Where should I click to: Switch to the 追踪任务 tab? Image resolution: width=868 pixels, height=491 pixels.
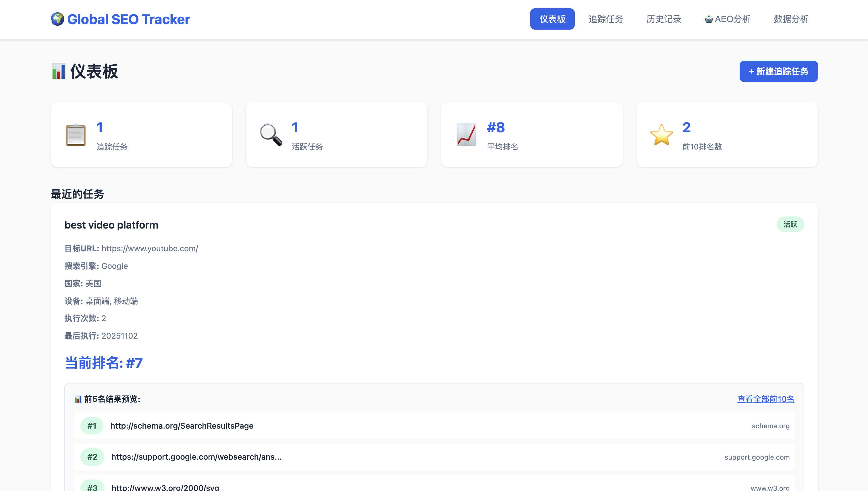coord(605,19)
